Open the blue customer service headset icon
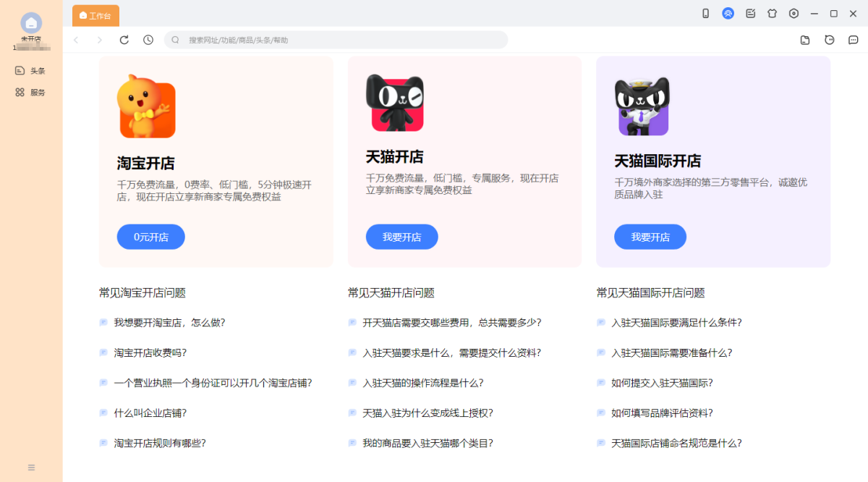This screenshot has width=868, height=482. pos(728,14)
